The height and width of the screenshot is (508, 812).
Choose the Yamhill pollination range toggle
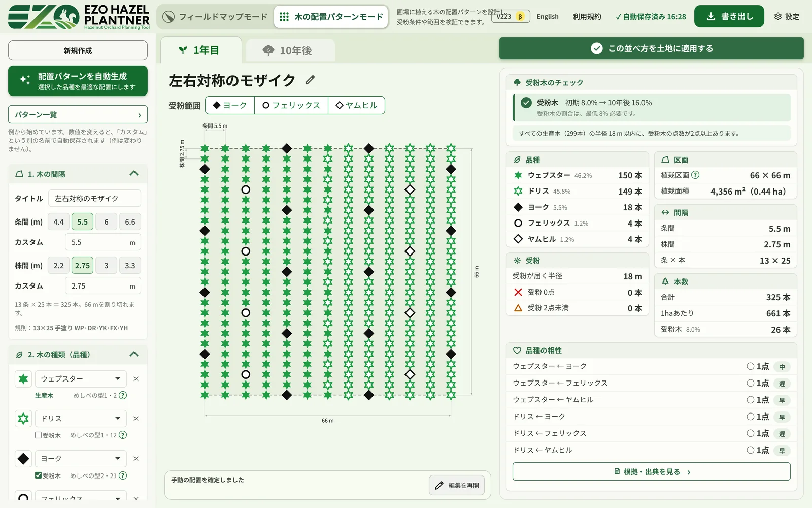click(x=356, y=105)
